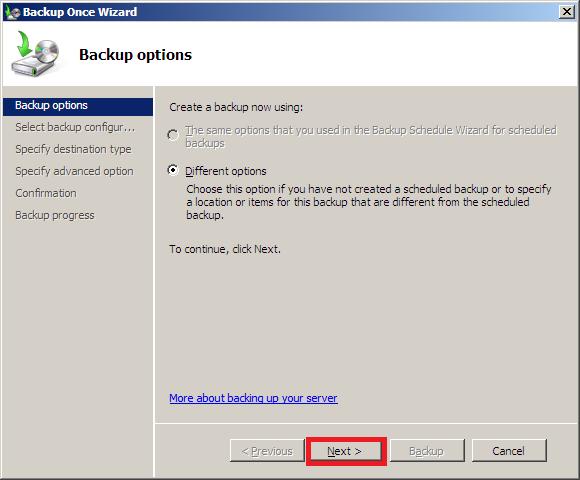Click the Different options label text
This screenshot has width=580, height=480.
point(226,171)
